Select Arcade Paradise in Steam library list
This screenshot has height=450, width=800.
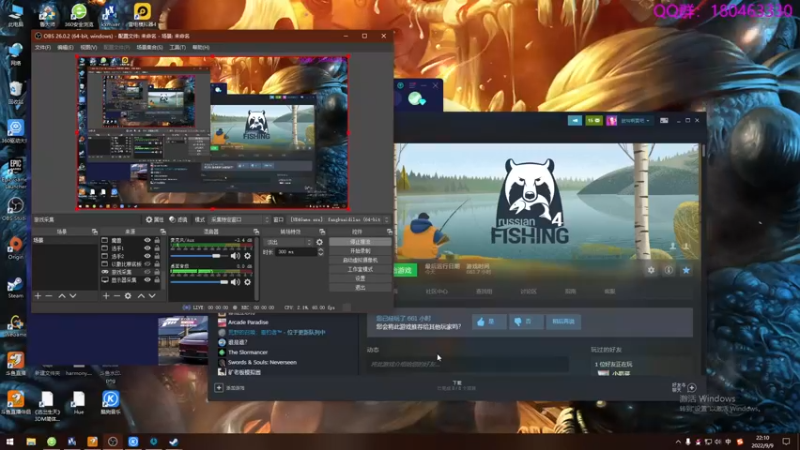tap(248, 322)
